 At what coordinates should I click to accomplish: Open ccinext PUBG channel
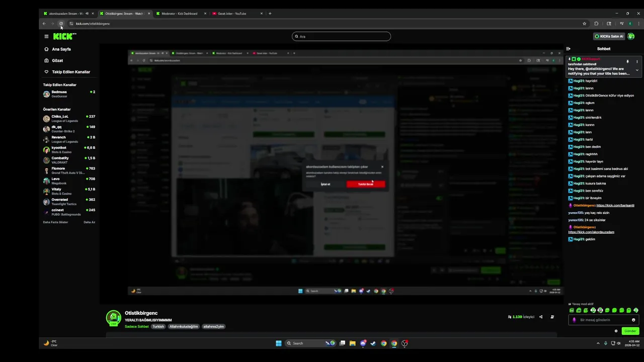tap(69, 212)
